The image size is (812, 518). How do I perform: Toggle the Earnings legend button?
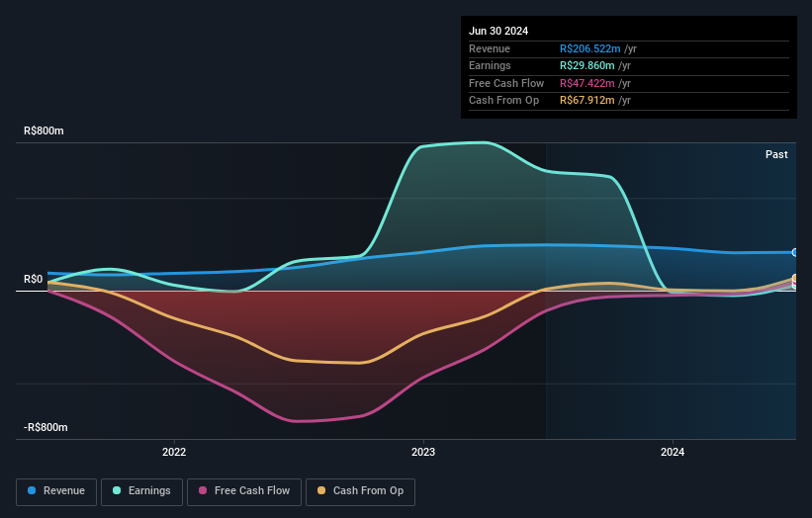point(141,491)
